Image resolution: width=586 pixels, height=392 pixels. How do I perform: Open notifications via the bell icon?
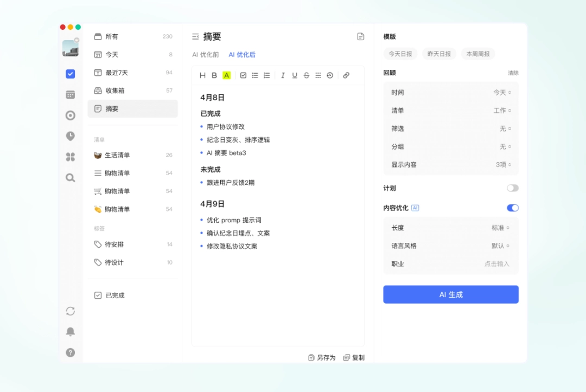(x=70, y=331)
